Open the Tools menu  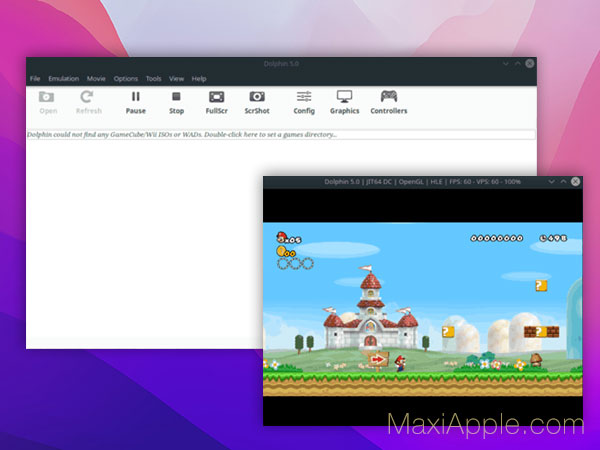(x=153, y=78)
